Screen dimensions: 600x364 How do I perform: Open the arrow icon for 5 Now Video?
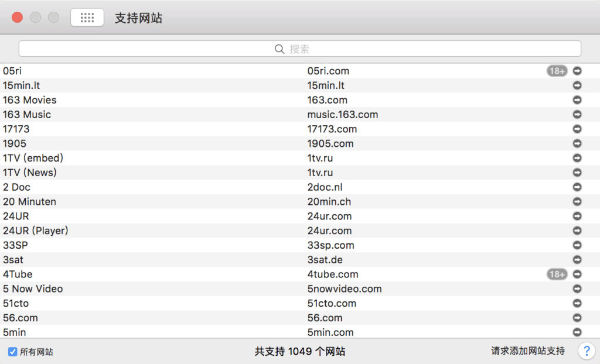[577, 289]
